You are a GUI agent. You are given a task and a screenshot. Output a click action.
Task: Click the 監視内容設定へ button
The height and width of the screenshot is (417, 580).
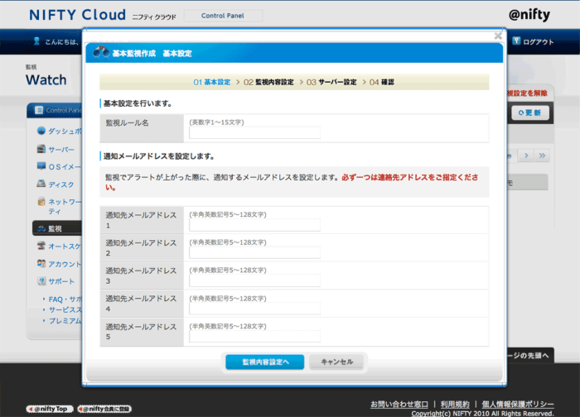pos(265,362)
